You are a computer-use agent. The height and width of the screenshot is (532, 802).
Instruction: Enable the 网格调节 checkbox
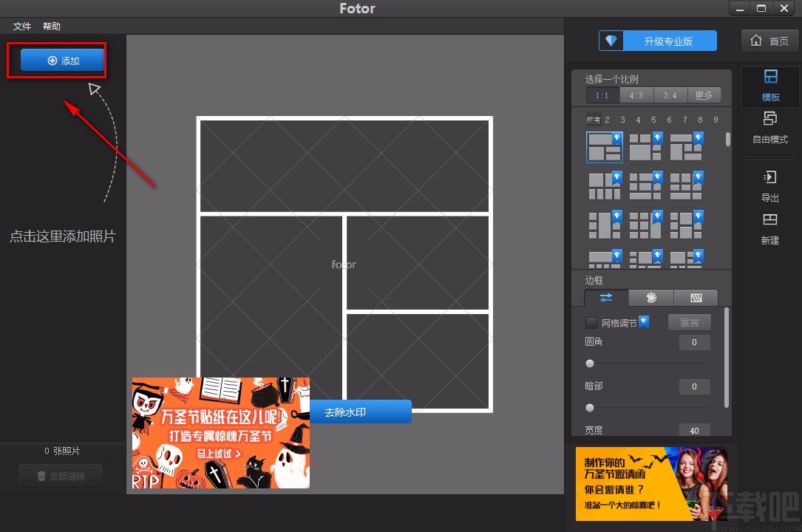coord(591,322)
